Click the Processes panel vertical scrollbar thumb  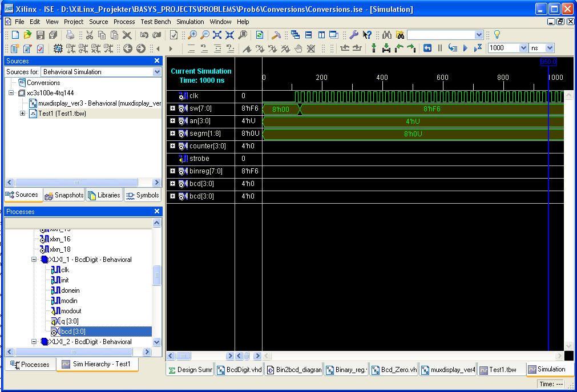tap(156, 275)
